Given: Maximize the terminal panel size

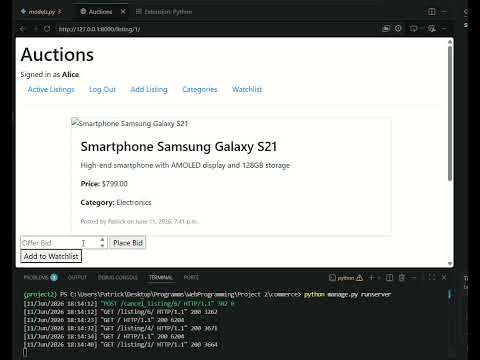Looking at the screenshot, I should [x=432, y=277].
